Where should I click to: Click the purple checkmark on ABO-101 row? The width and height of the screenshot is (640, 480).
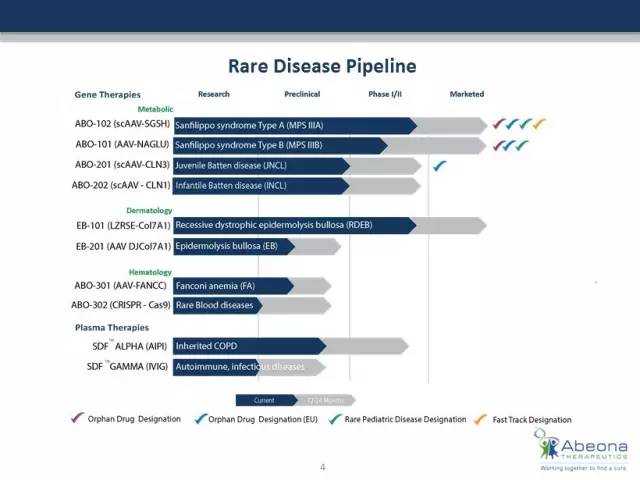point(499,145)
